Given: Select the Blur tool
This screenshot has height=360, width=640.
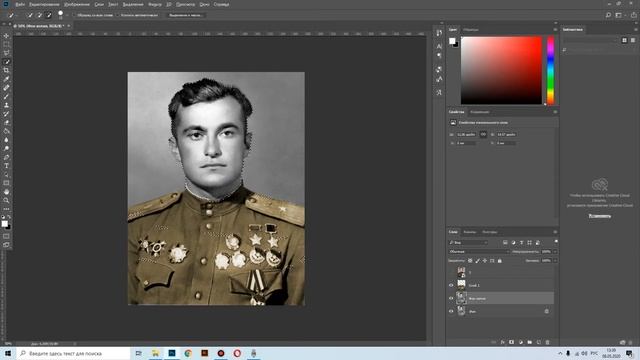Looking at the screenshot, I should point(6,140).
